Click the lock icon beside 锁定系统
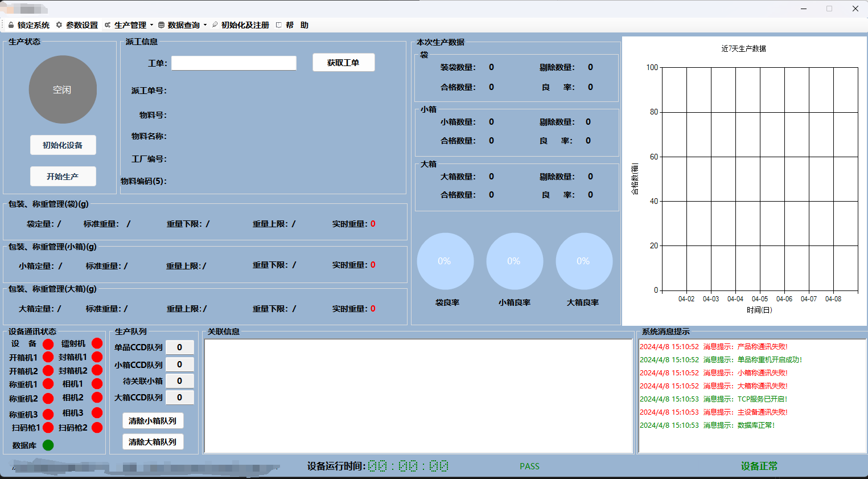Screen dimensions: 868x479 click(11, 25)
